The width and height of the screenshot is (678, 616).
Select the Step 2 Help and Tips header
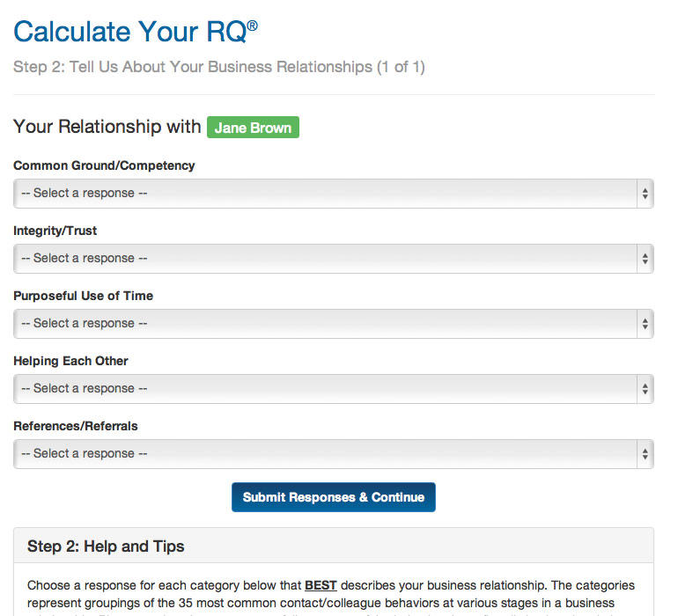coord(106,546)
